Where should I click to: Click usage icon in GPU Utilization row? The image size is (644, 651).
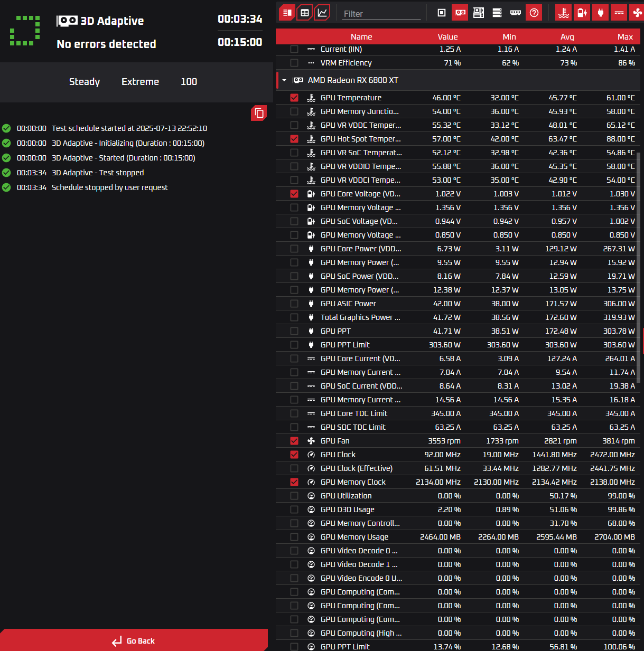(311, 496)
